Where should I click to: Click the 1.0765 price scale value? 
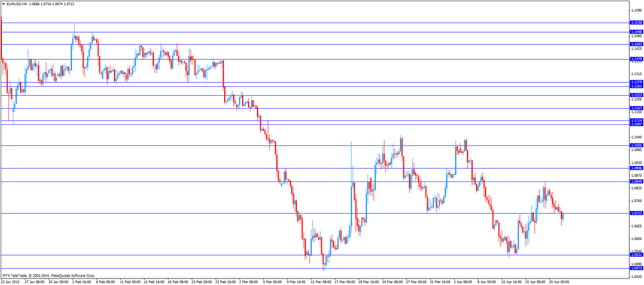click(x=636, y=201)
